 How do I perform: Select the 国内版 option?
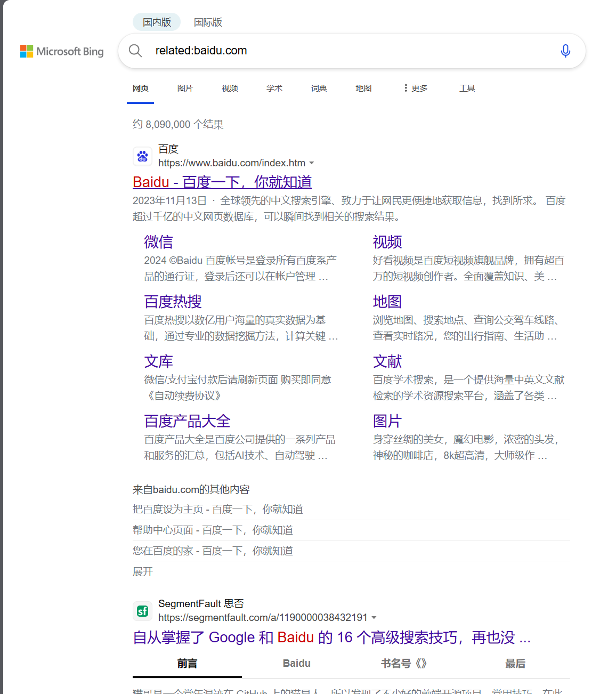(x=156, y=22)
